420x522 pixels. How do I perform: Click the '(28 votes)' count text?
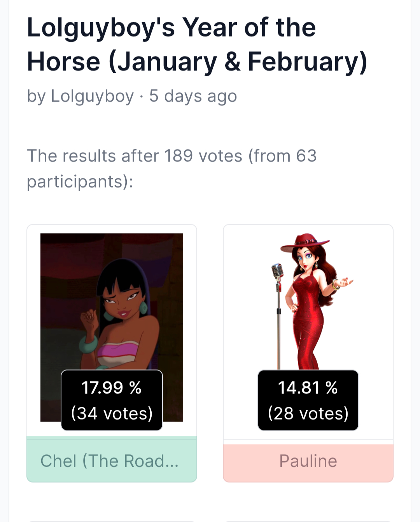click(x=308, y=413)
